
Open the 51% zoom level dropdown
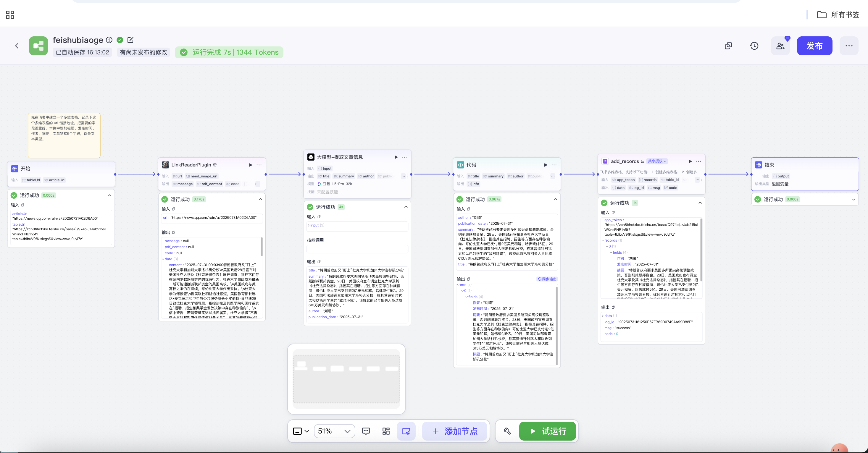pos(334,431)
